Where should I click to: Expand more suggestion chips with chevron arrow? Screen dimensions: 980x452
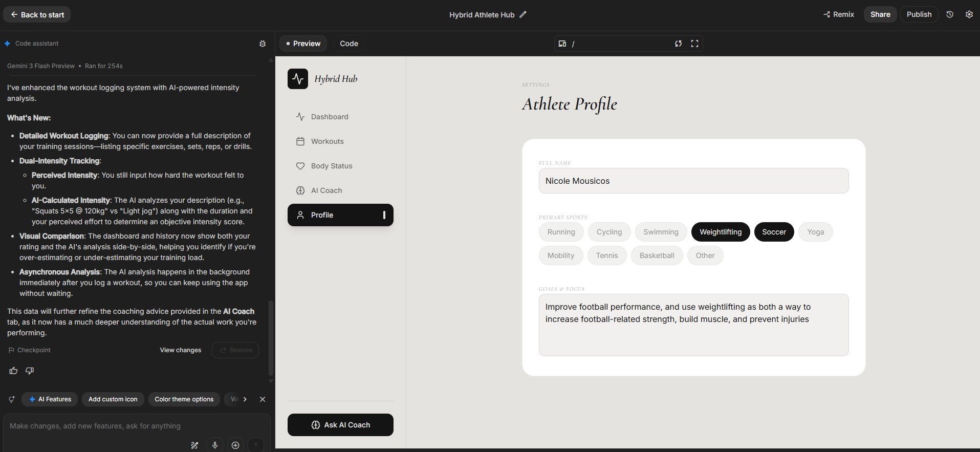tap(245, 399)
